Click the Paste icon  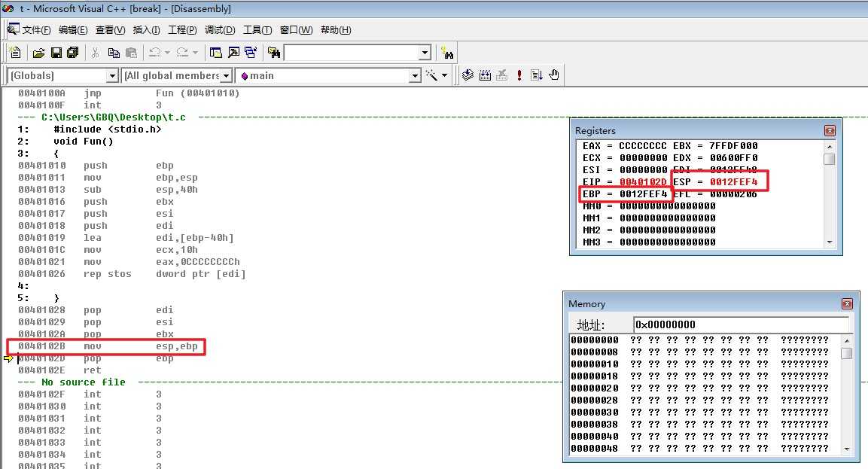131,53
